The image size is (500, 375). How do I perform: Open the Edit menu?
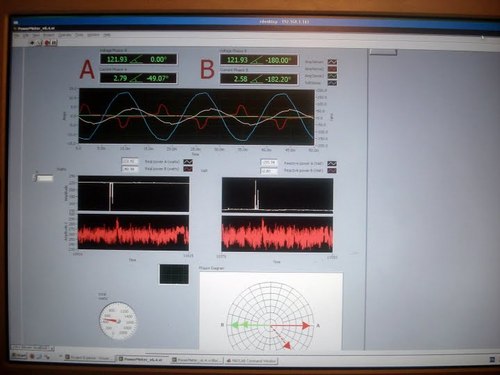click(x=26, y=35)
